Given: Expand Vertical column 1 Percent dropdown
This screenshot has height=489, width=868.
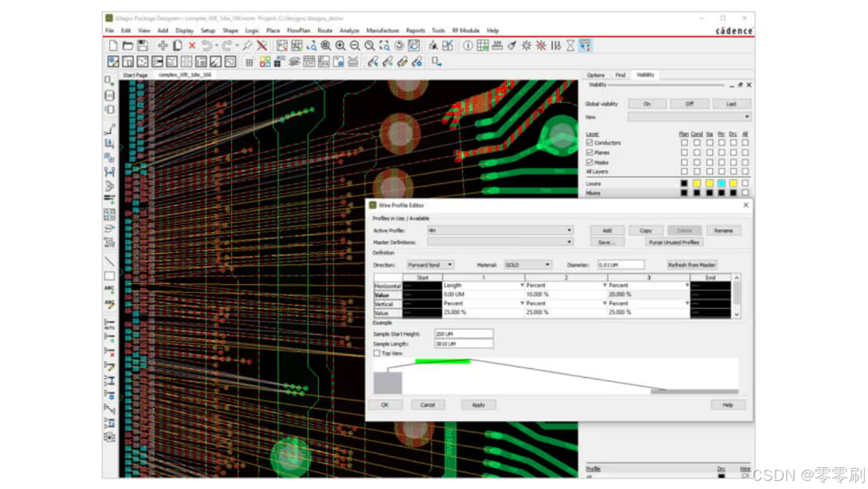Looking at the screenshot, I should 522,303.
